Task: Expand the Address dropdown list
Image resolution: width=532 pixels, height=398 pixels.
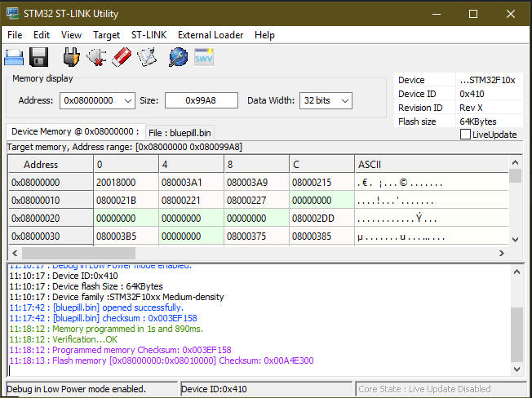Action: click(126, 100)
